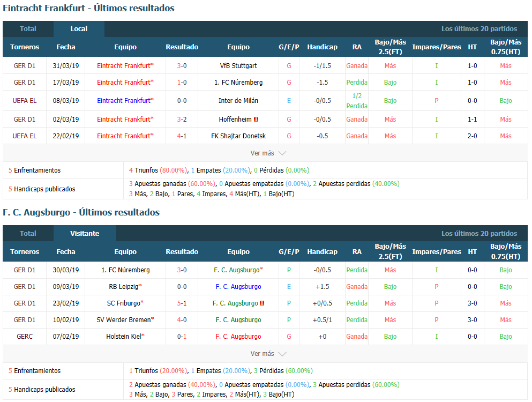The height and width of the screenshot is (402, 532).
Task: Click the 5-1 result of SC Friburgo
Action: point(182,303)
